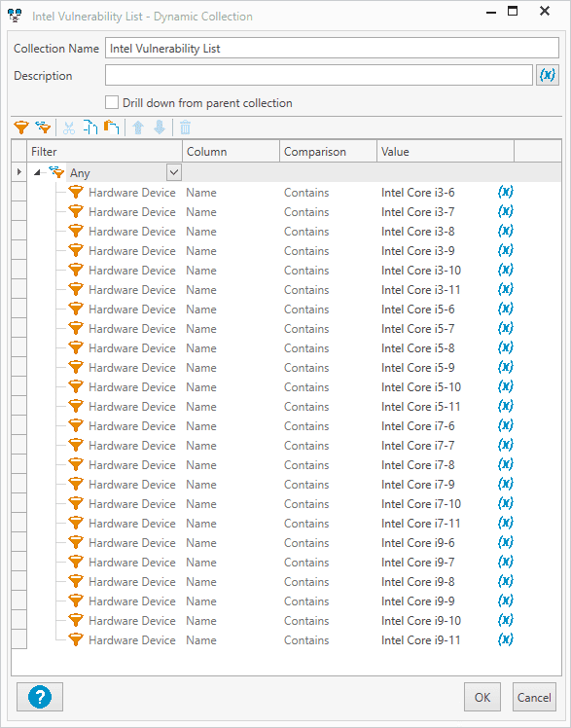Viewport: 571px width, 728px height.
Task: Select the Intel Core i3-11 value cell
Action: 421,290
